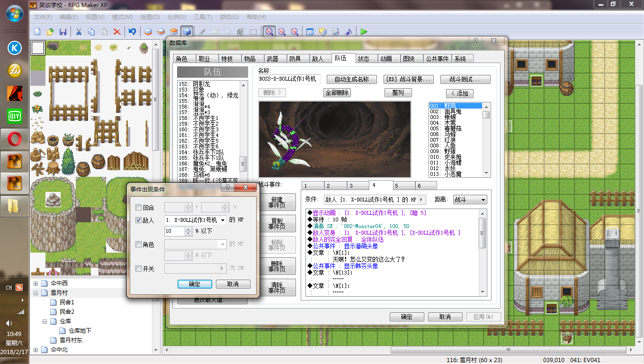Enable the 角色 condition checkbox
Image resolution: width=644 pixels, height=364 pixels.
coord(139,245)
